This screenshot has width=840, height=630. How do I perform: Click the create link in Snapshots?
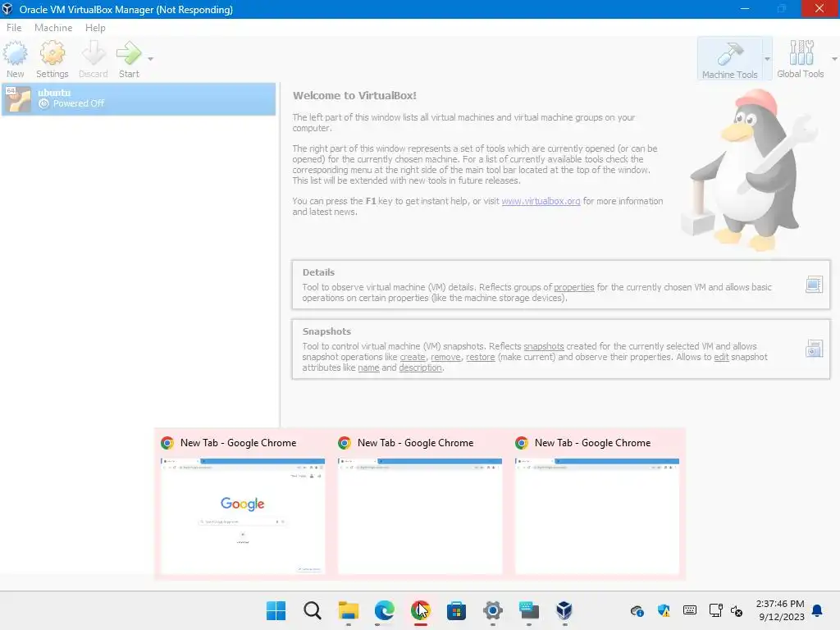point(413,357)
